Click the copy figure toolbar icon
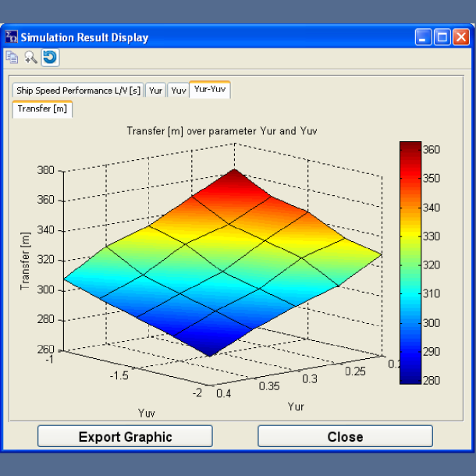Image resolution: width=476 pixels, height=476 pixels. tap(12, 57)
